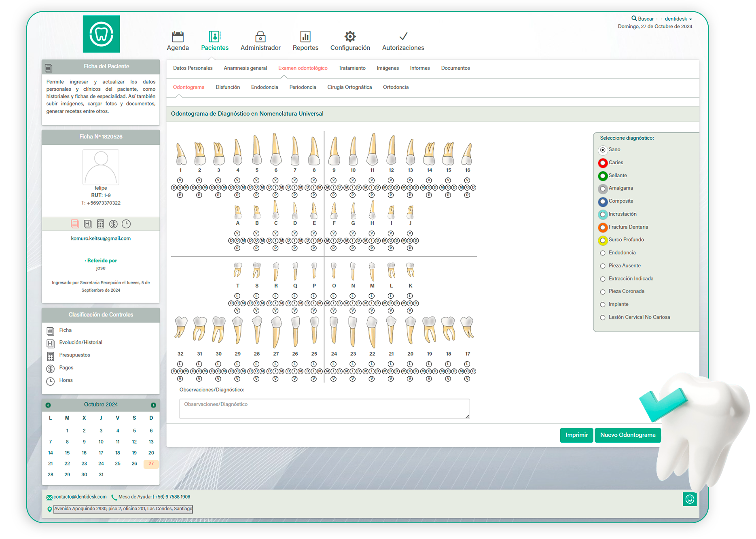Click the Autorizaciones checkmark icon

[x=403, y=37]
